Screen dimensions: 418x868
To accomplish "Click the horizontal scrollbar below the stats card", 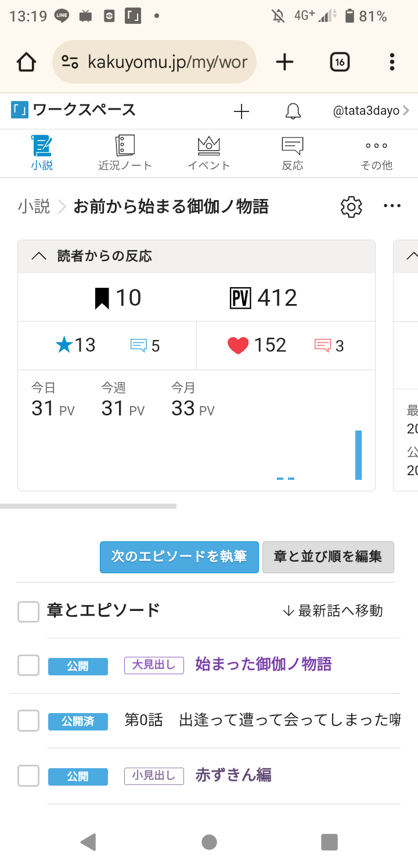I will click(88, 507).
